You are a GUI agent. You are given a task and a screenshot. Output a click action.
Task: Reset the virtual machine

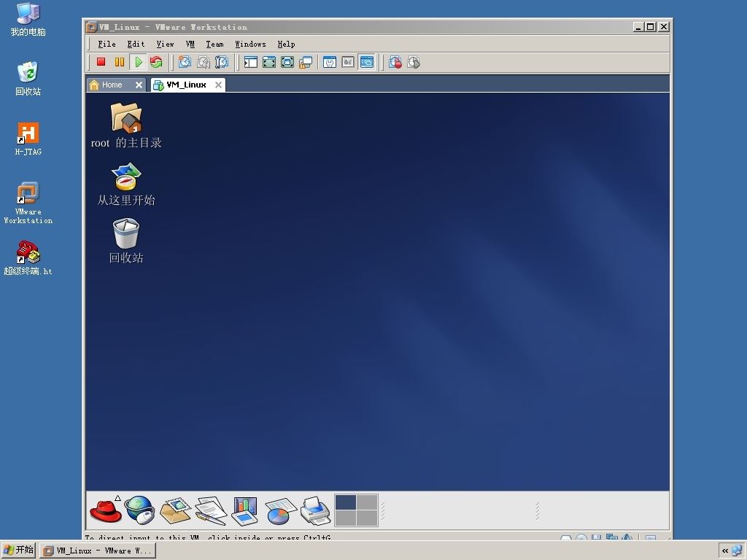coord(156,62)
